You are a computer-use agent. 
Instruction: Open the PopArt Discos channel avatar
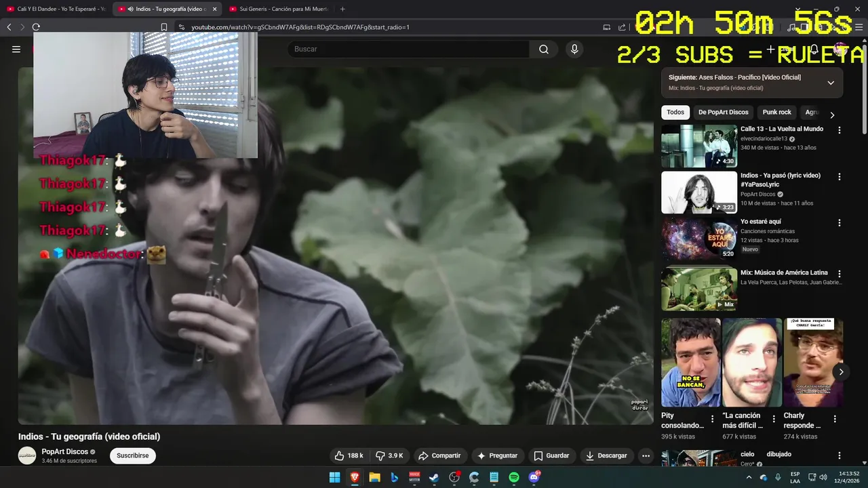coord(27,455)
